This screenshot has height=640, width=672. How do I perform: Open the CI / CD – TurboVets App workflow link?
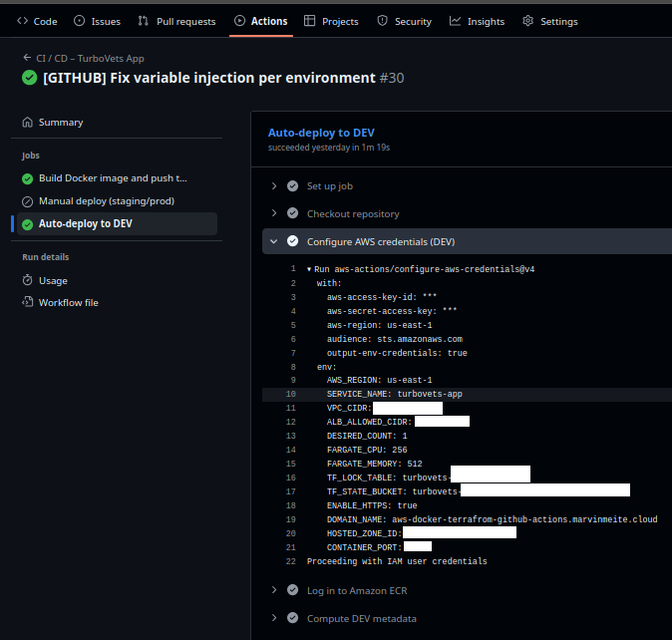(x=91, y=59)
